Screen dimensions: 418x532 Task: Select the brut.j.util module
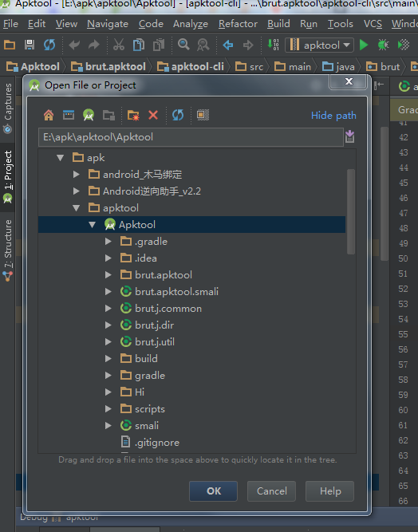148,341
